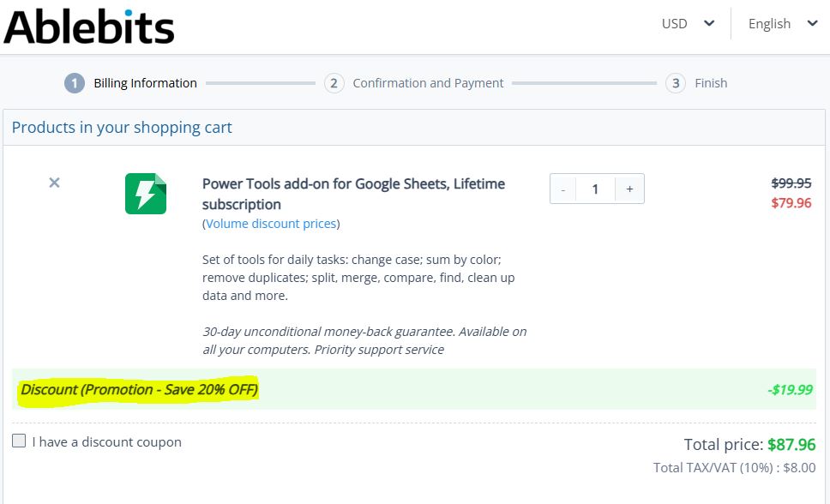Click the Ablebits logo
Viewport: 830px width, 504px height.
coord(89,27)
